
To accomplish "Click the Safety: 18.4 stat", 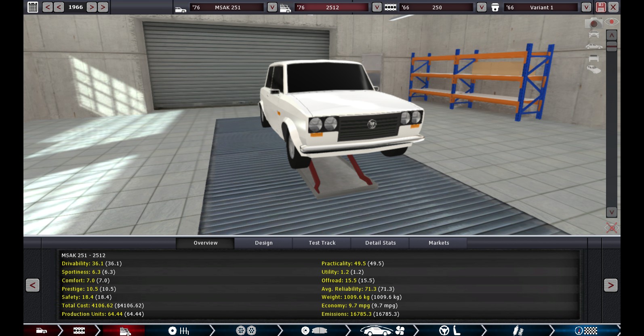I will pos(86,297).
